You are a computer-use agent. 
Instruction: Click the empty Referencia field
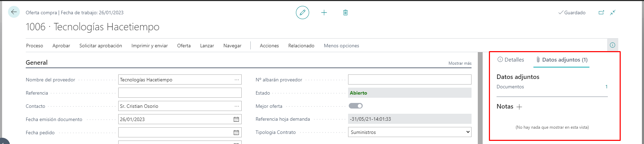pyautogui.click(x=180, y=93)
